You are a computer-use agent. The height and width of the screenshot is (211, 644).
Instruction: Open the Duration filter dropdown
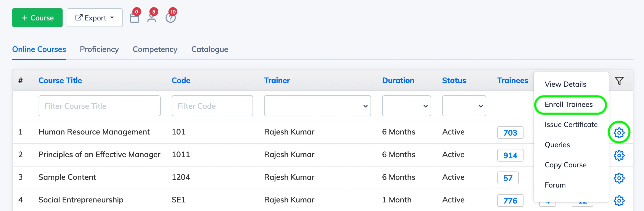point(406,106)
